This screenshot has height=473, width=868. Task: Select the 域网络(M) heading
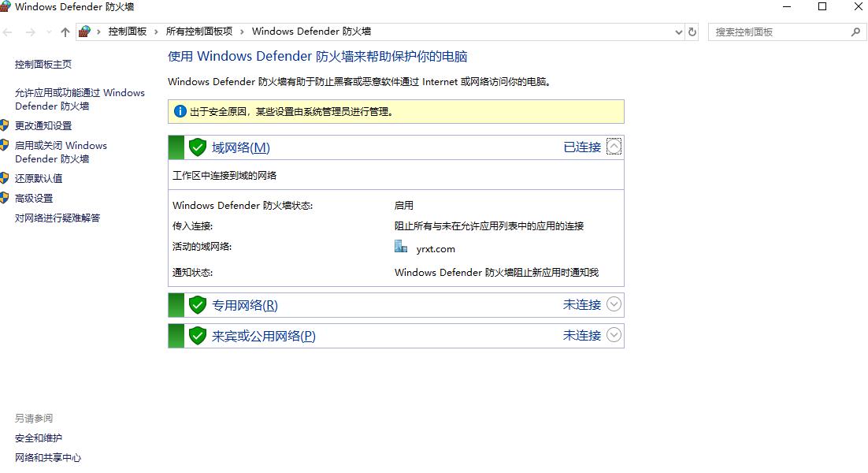coord(241,148)
